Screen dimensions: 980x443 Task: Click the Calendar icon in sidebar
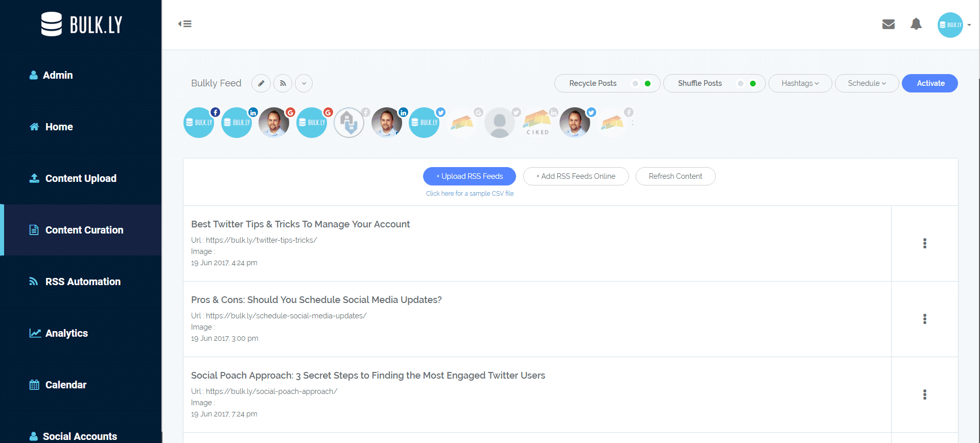pos(34,385)
